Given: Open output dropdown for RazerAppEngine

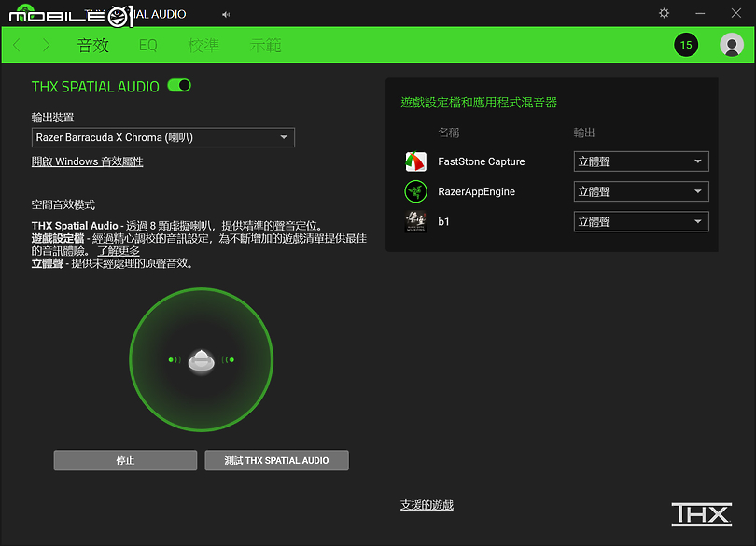Looking at the screenshot, I should click(641, 191).
